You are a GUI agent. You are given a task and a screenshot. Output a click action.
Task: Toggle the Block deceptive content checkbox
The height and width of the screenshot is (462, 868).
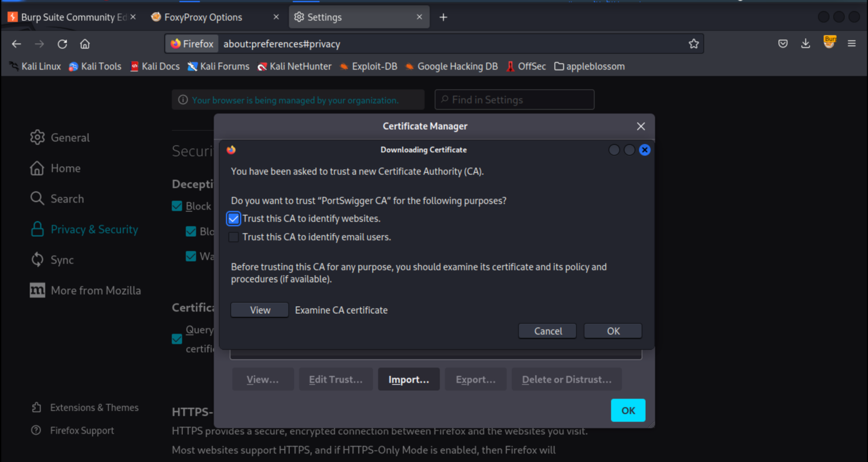click(x=177, y=206)
